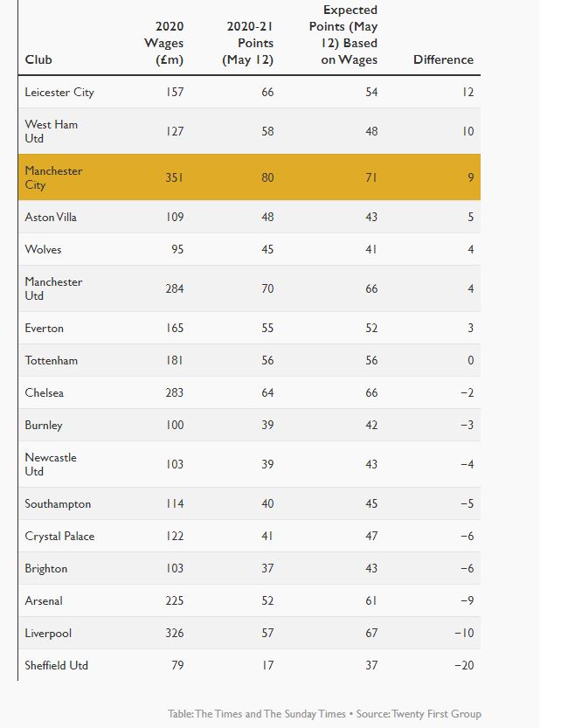This screenshot has height=728, width=575.
Task: Click Tottenham's difference value of 0
Action: [471, 360]
